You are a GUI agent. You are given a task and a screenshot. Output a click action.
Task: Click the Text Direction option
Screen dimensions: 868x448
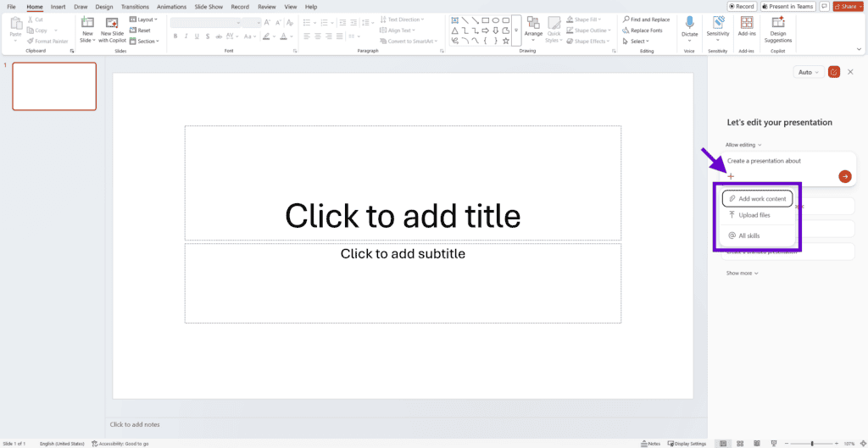(402, 19)
